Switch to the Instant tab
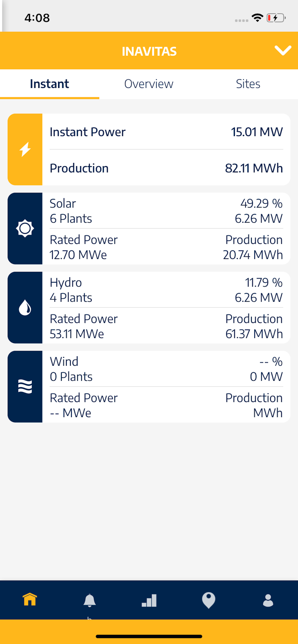This screenshot has height=644, width=298. pyautogui.click(x=50, y=84)
